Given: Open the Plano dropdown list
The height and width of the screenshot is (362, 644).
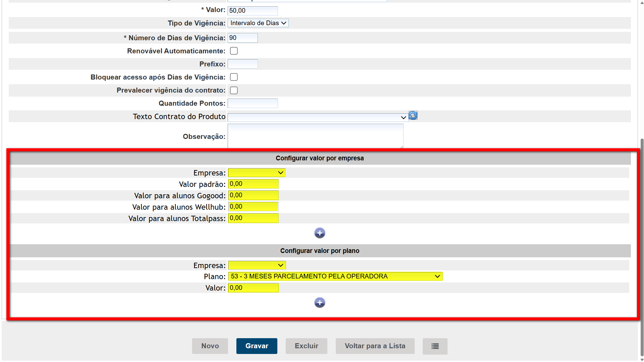Looking at the screenshot, I should 335,276.
